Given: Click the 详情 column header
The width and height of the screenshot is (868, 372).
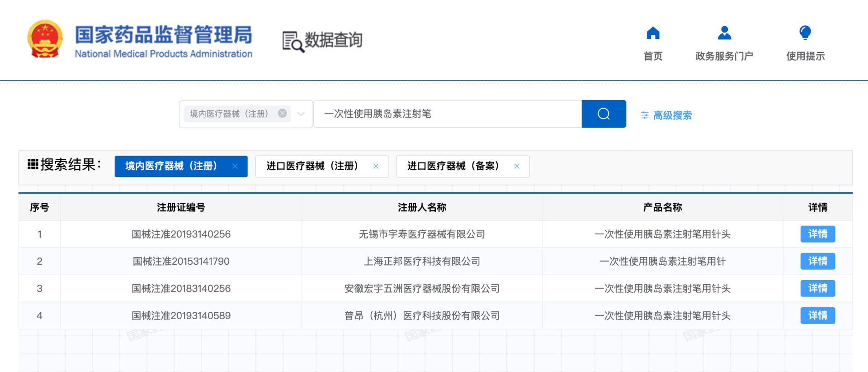Looking at the screenshot, I should click(x=818, y=207).
